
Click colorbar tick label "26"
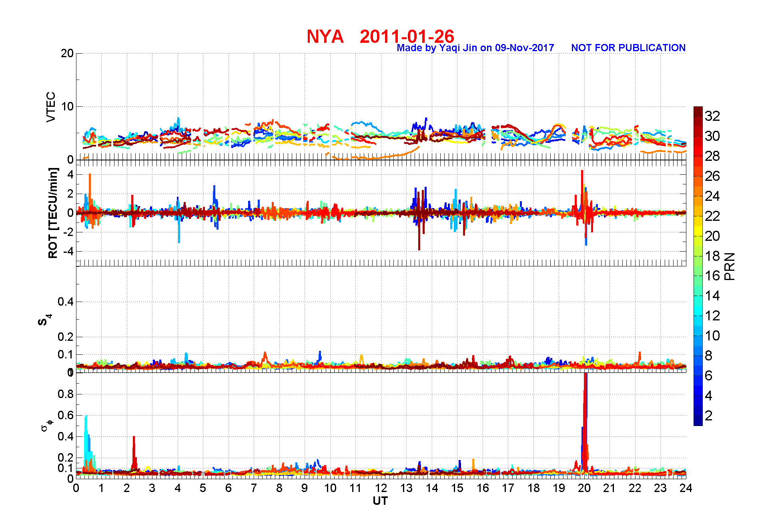[x=712, y=176]
